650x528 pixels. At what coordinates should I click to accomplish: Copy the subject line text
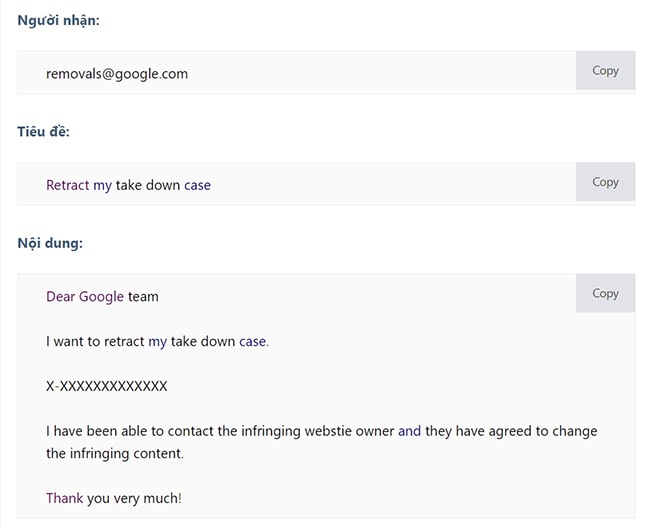coord(605,182)
